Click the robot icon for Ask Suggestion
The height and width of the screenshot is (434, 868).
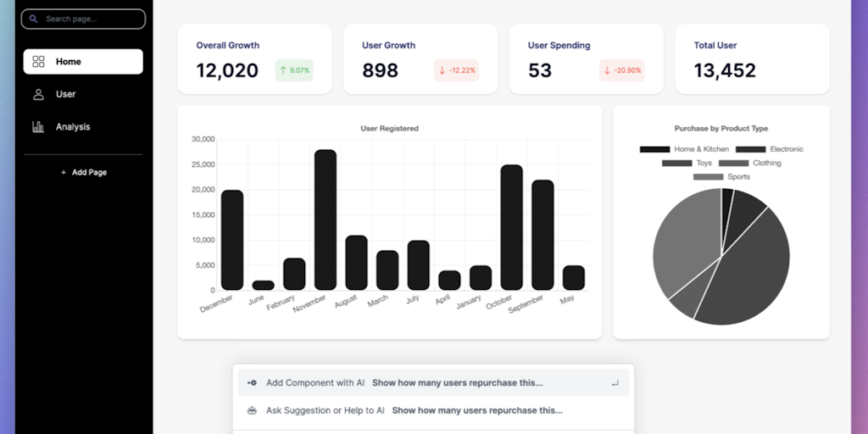(x=252, y=410)
